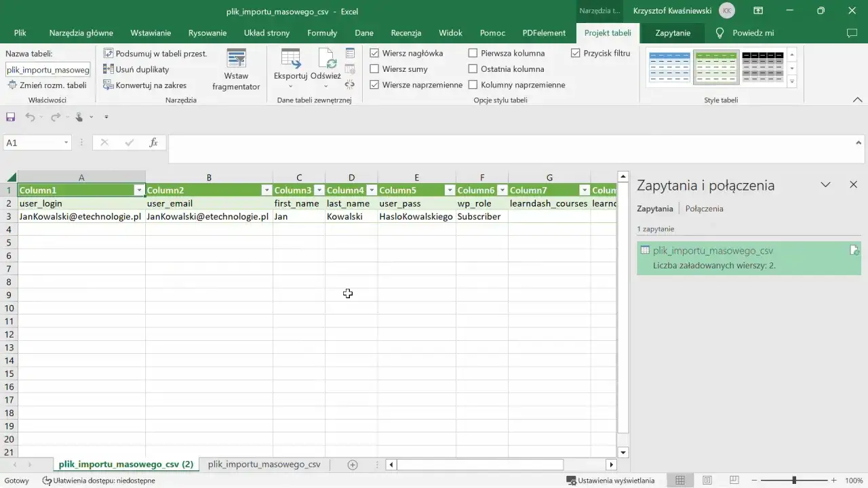The width and height of the screenshot is (868, 488).
Task: Check Kolumny naprzemienne checkbox
Action: 473,85
